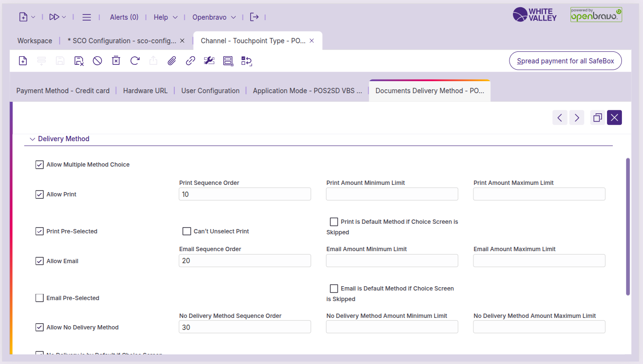Switch to the Hardware URL tab
The image size is (643, 364).
pos(145,91)
